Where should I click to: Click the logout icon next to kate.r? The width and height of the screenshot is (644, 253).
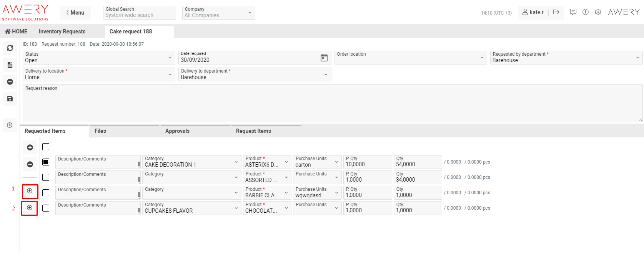pyautogui.click(x=556, y=12)
